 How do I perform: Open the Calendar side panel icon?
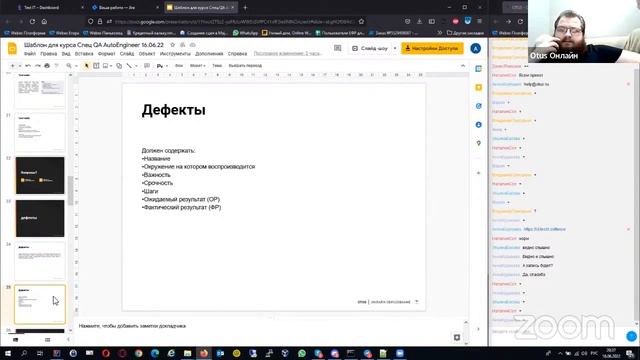pos(479,69)
